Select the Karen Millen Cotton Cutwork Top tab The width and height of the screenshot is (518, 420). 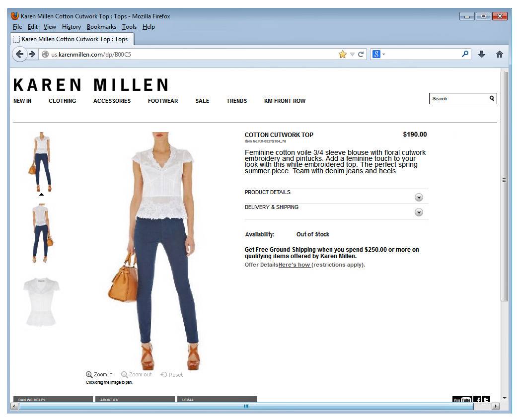click(72, 39)
